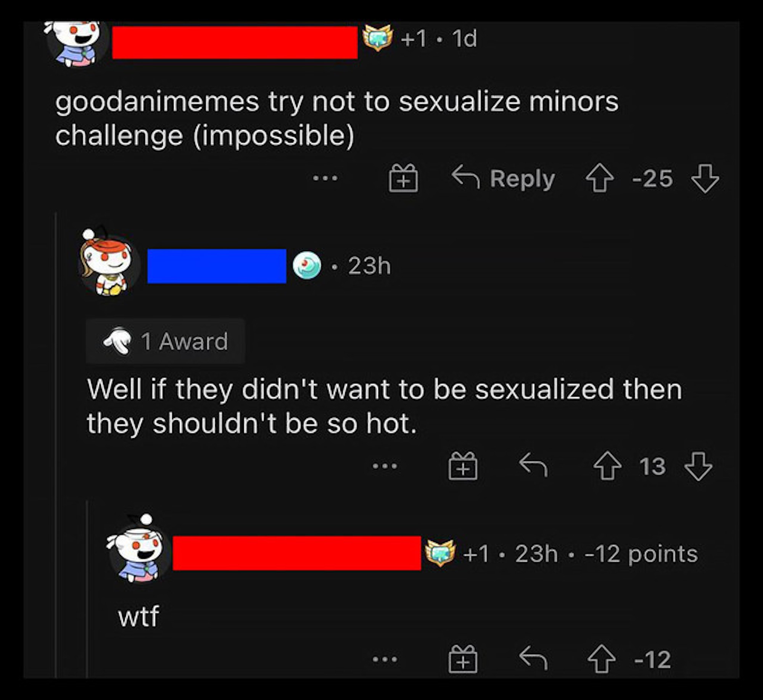Open more options on 'wtf' comment
763x700 pixels.
point(385,659)
